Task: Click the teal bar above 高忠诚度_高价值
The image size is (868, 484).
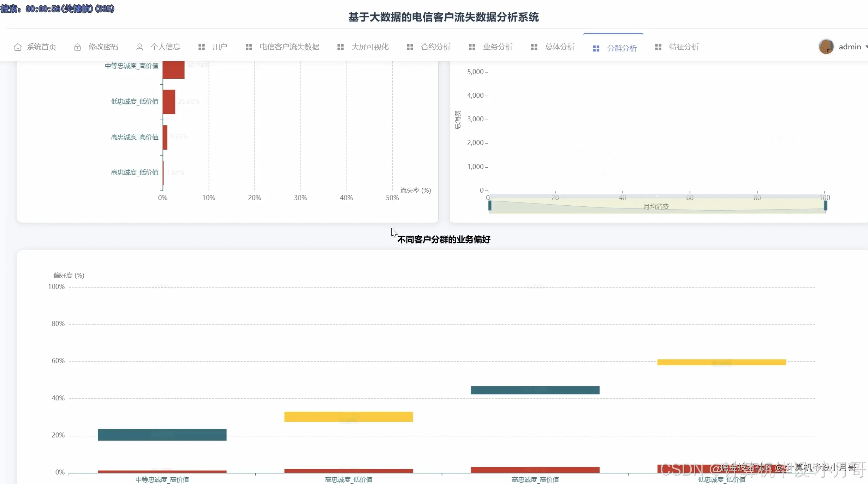Action: pyautogui.click(x=535, y=390)
